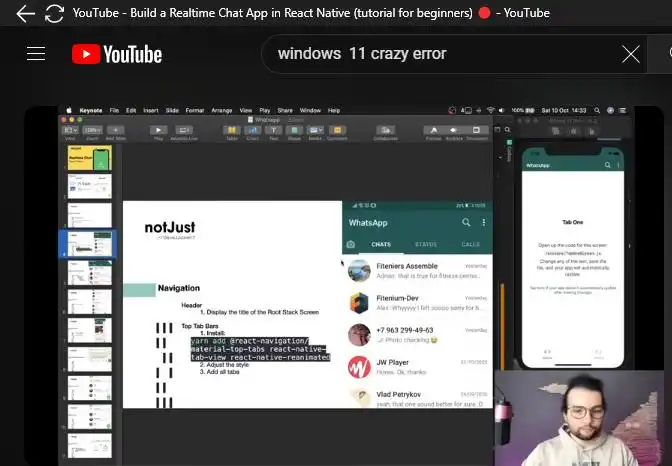This screenshot has height=466, width=672.
Task: Click the 'notJust' logo text on slide
Action: 170,227
